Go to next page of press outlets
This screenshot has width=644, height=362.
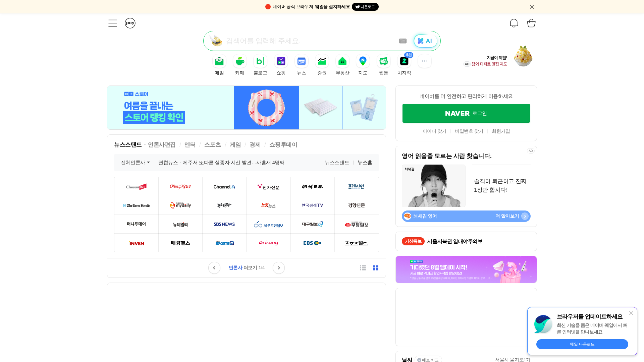coord(279,268)
